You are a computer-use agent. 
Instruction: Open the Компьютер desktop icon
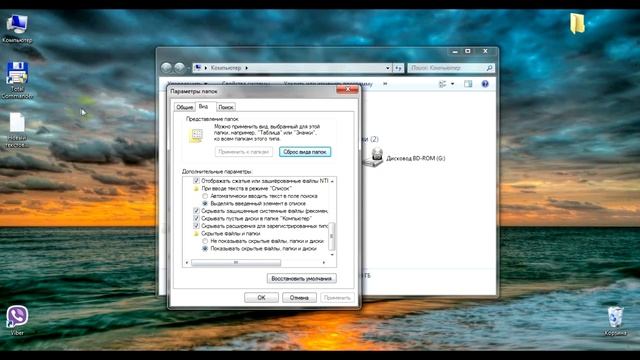[17, 29]
